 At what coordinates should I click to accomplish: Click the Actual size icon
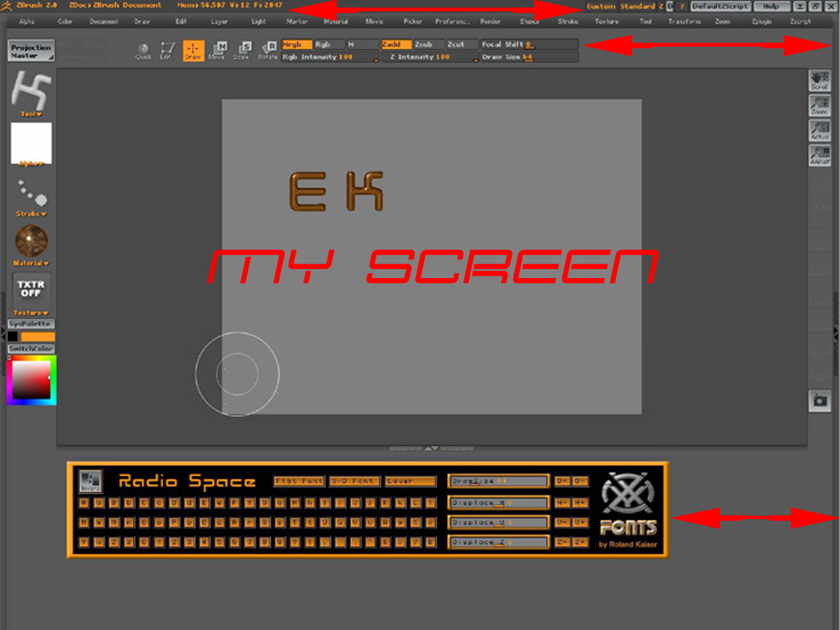[x=819, y=130]
